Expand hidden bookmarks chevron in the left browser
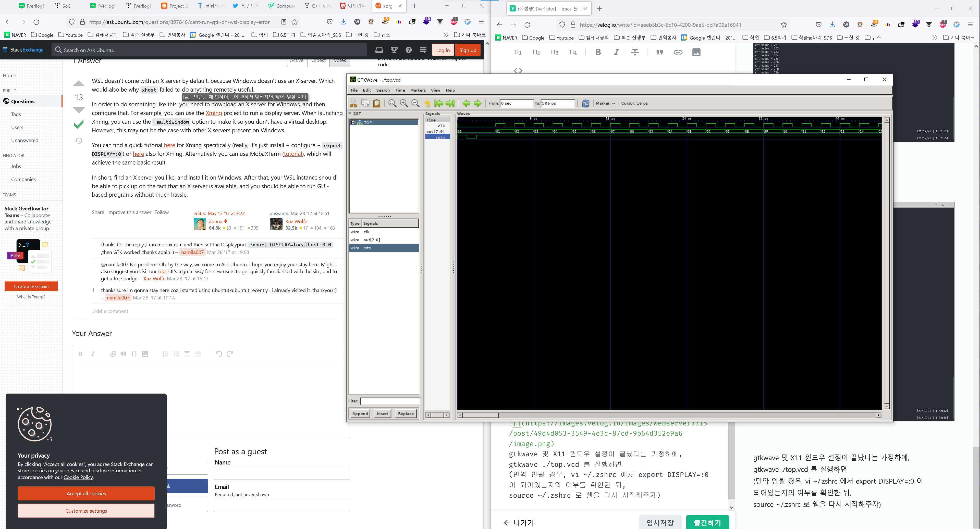The width and height of the screenshot is (980, 529). click(x=446, y=35)
